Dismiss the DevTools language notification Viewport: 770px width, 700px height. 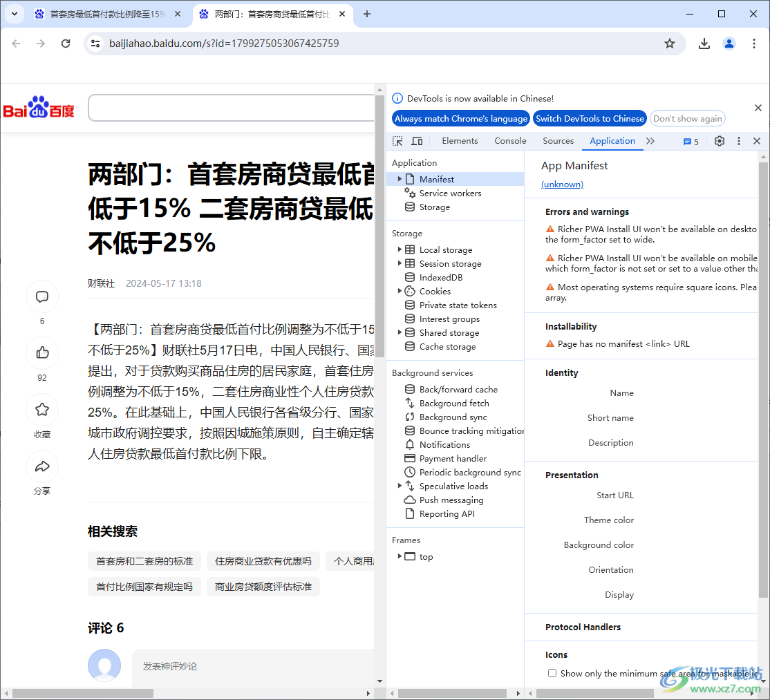pos(758,108)
